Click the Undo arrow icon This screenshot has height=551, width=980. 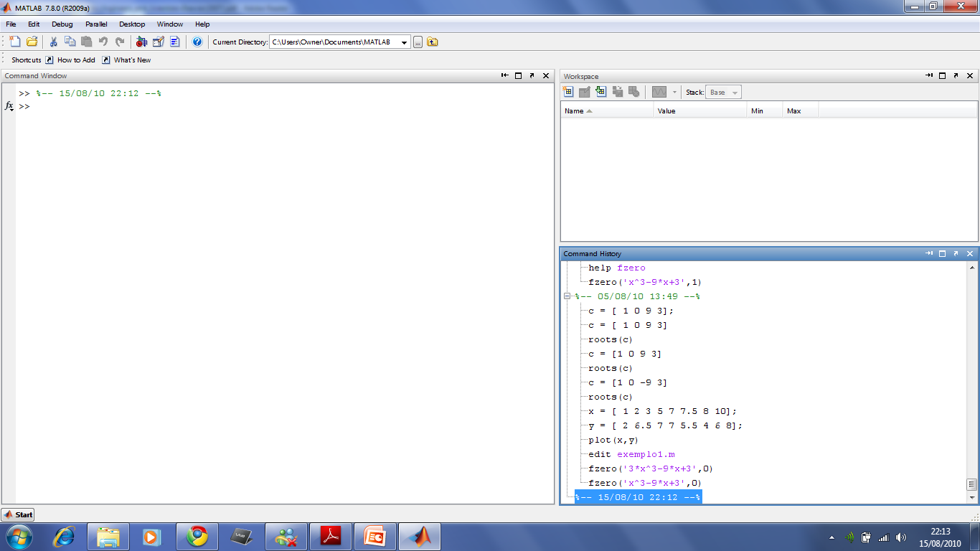point(103,42)
